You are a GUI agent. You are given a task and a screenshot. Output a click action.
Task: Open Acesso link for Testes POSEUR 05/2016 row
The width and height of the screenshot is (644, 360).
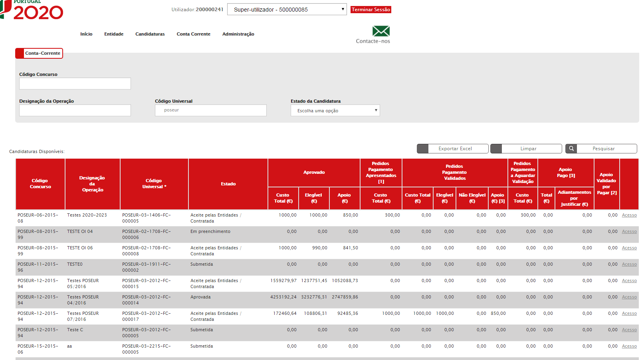coord(629,280)
